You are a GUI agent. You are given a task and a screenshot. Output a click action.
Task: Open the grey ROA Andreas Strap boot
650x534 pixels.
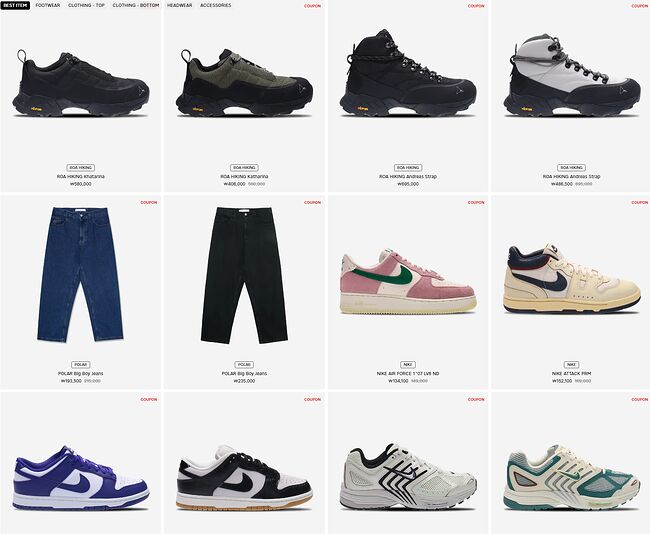point(572,76)
